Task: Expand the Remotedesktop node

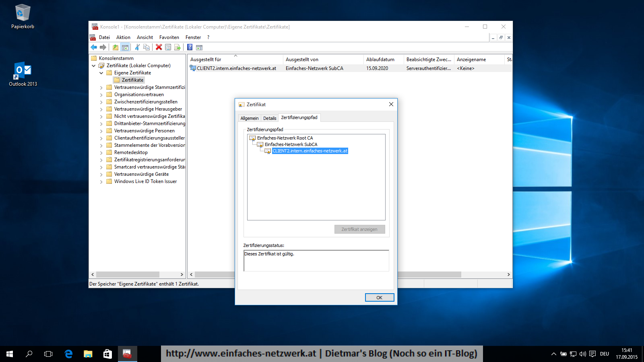Action: (101, 152)
